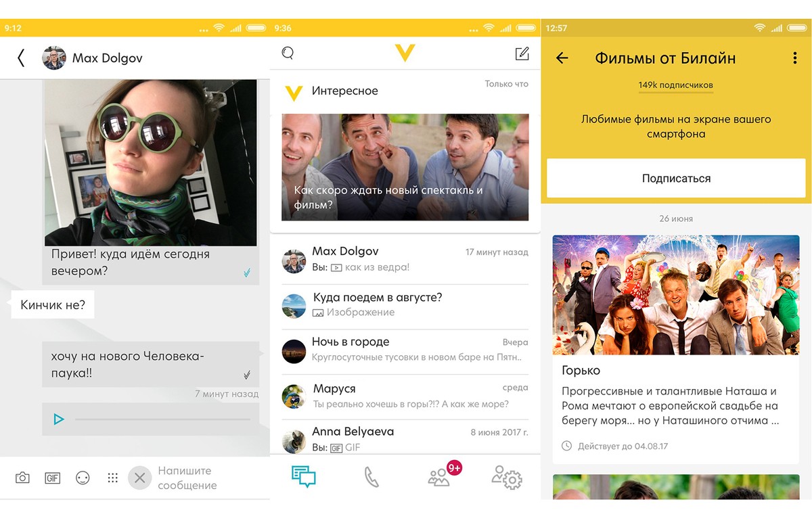Open the GIF picker in chat
The width and height of the screenshot is (812, 527).
[x=53, y=478]
